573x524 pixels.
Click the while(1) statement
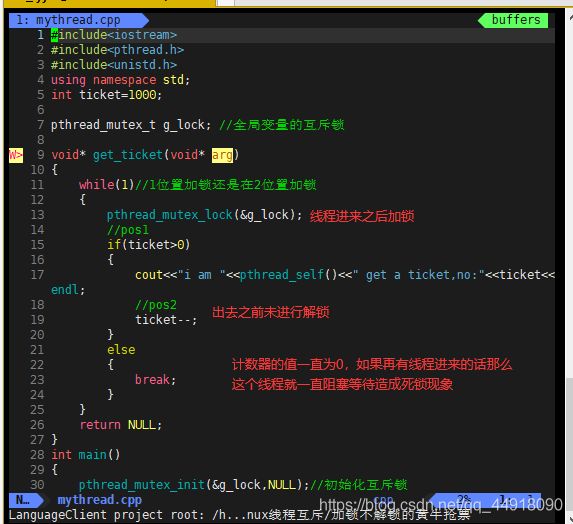coord(107,185)
